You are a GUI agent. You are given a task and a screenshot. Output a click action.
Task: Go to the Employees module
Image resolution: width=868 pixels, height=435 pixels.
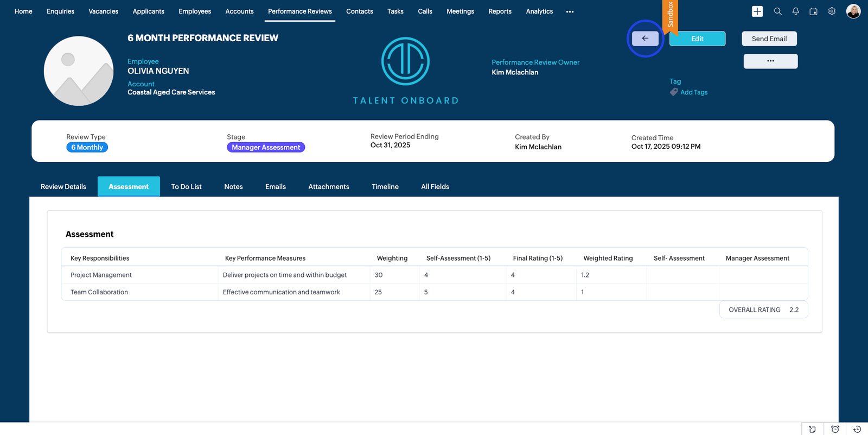pyautogui.click(x=195, y=11)
